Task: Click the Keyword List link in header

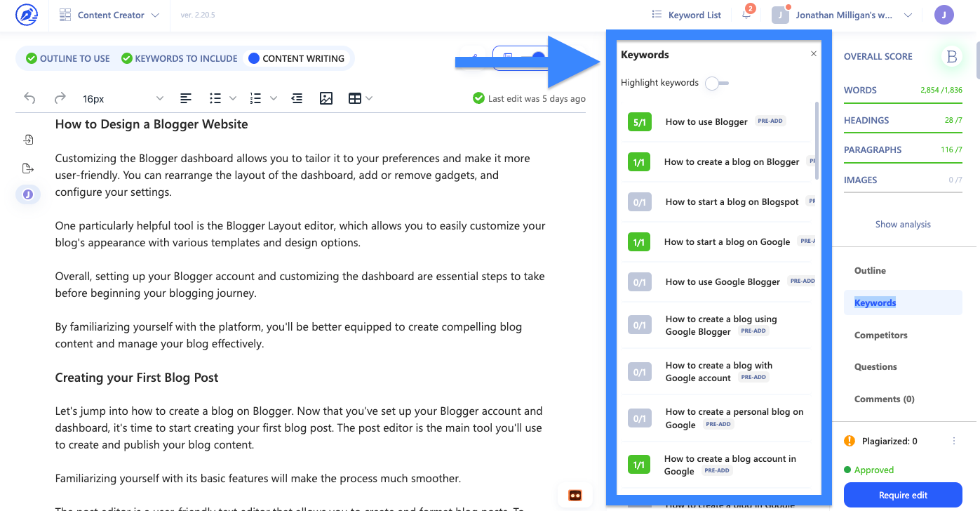Action: point(694,15)
